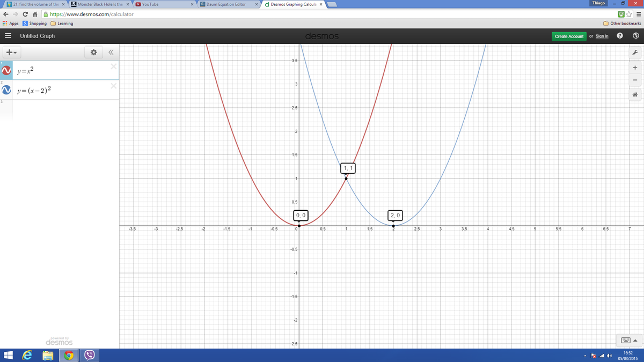Screen dimensions: 644x362
Task: Hide the red y=x² curve
Action: 5,71
